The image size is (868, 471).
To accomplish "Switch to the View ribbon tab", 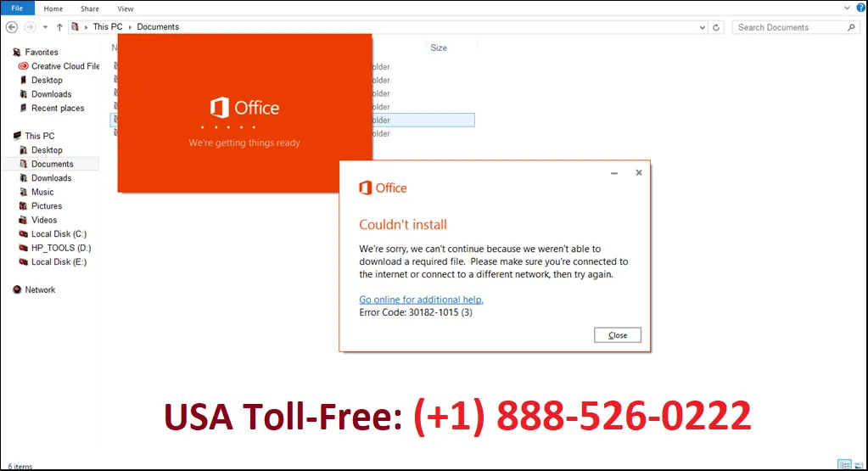I will [x=125, y=8].
